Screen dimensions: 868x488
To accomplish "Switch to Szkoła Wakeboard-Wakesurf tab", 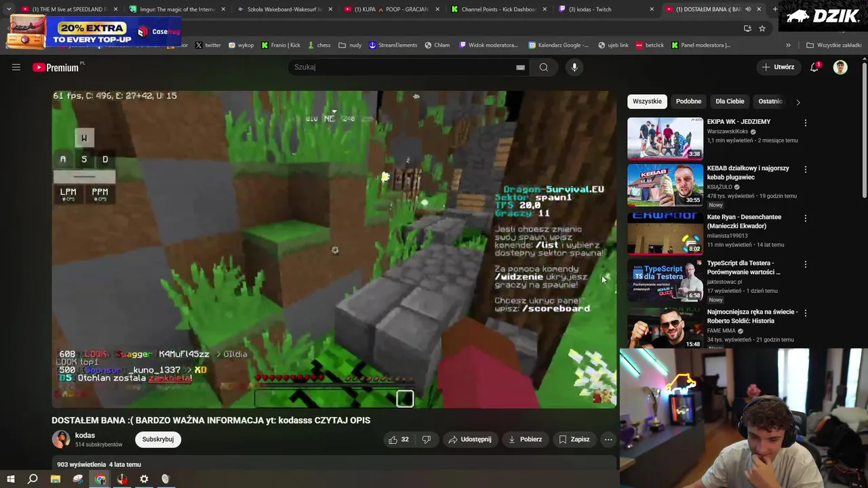I will tap(285, 9).
